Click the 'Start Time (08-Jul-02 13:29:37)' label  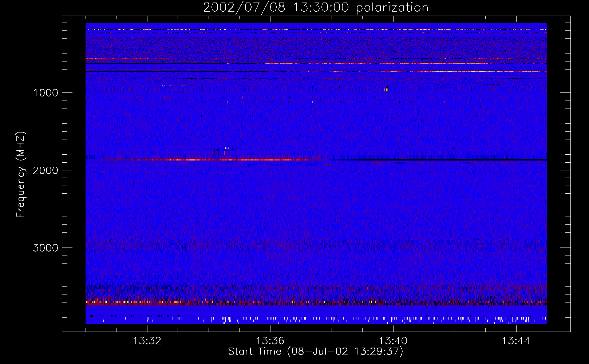[316, 352]
